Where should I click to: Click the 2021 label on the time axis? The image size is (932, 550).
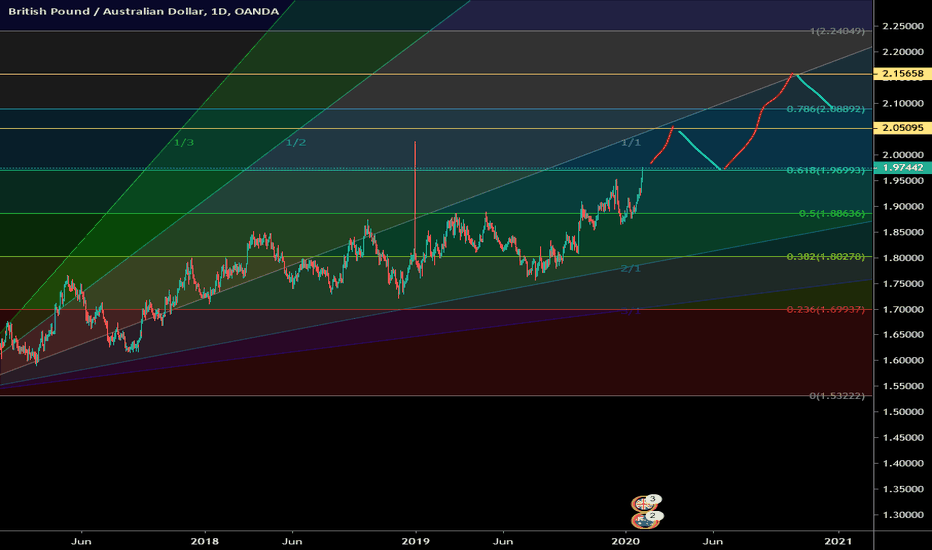pyautogui.click(x=839, y=541)
